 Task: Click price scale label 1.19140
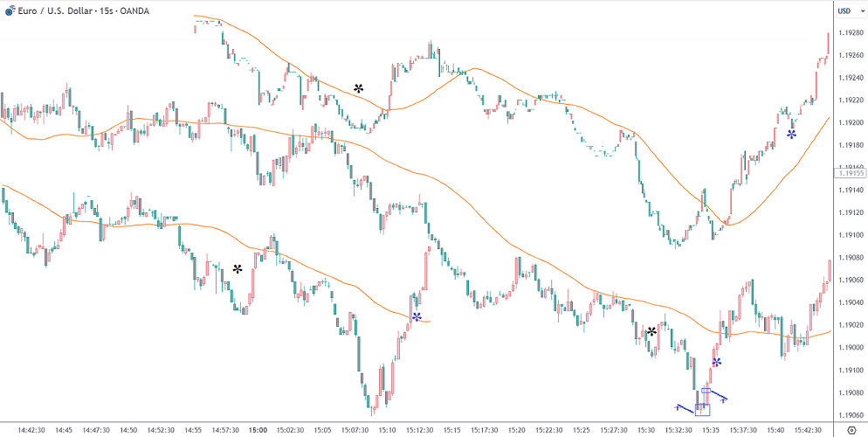pos(849,190)
